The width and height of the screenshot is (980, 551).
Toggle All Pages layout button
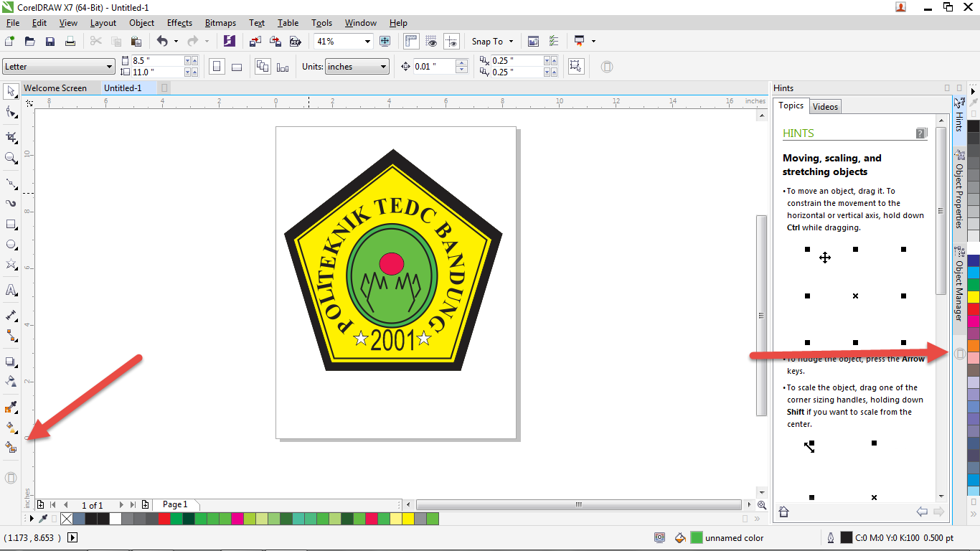[x=263, y=67]
